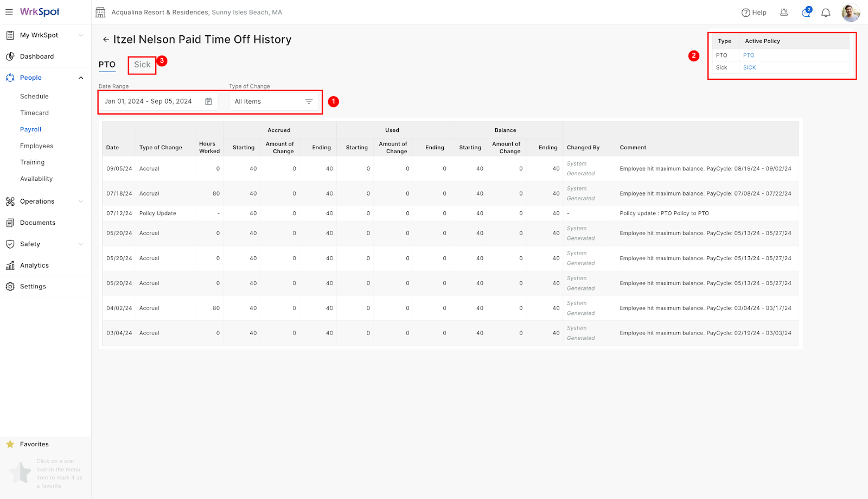Click the property building icon

coord(100,12)
